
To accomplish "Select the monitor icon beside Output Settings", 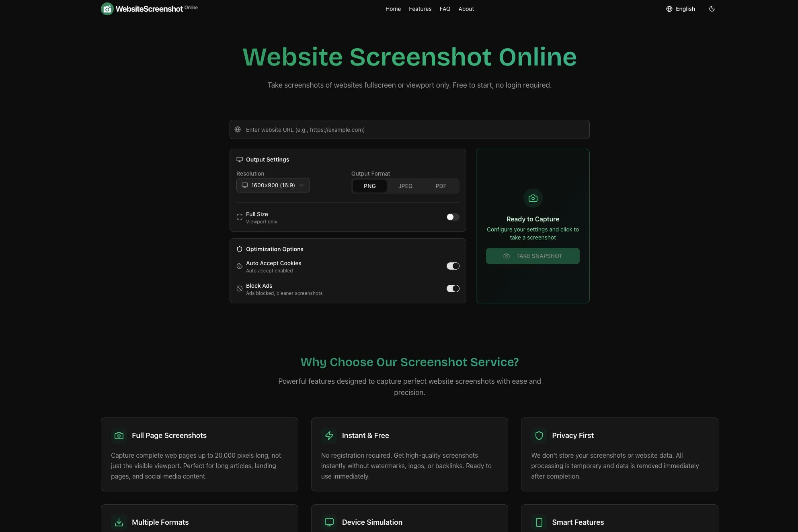I will coord(240,159).
